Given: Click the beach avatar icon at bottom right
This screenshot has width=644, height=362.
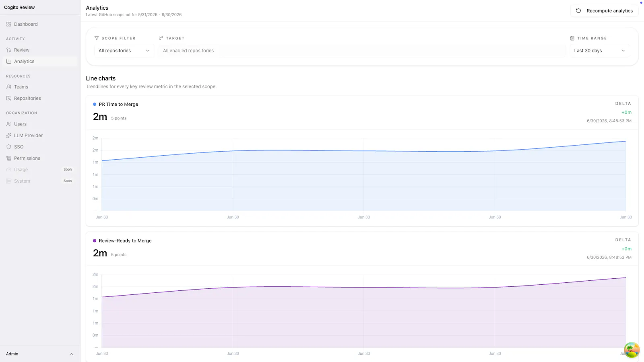Looking at the screenshot, I should click(x=632, y=350).
